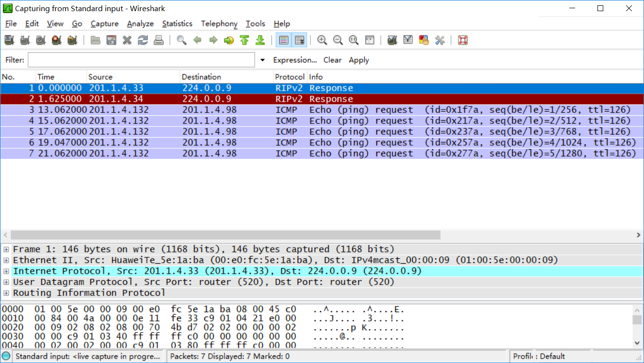Screen dimensions: 644x363
Task: Open the Analyze menu
Action: 140,23
